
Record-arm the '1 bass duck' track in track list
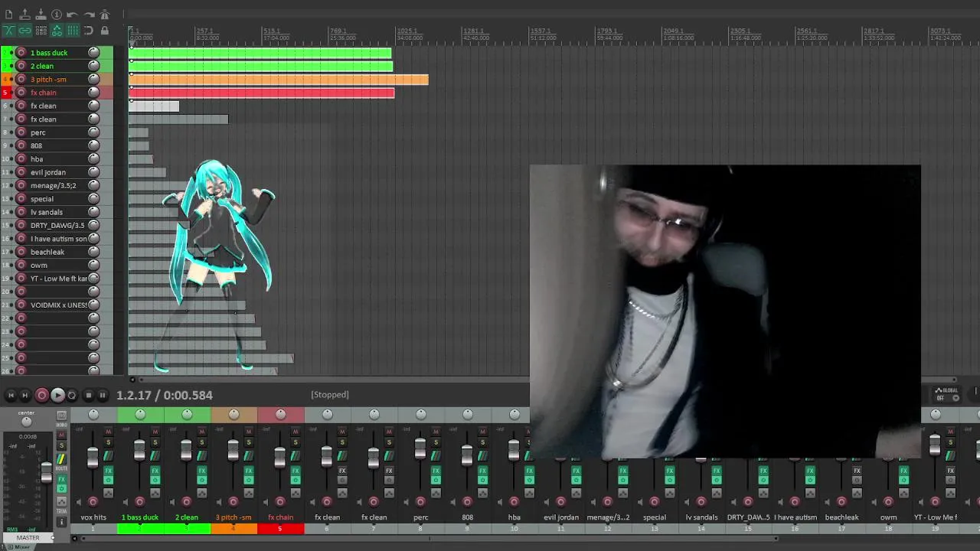[x=21, y=53]
